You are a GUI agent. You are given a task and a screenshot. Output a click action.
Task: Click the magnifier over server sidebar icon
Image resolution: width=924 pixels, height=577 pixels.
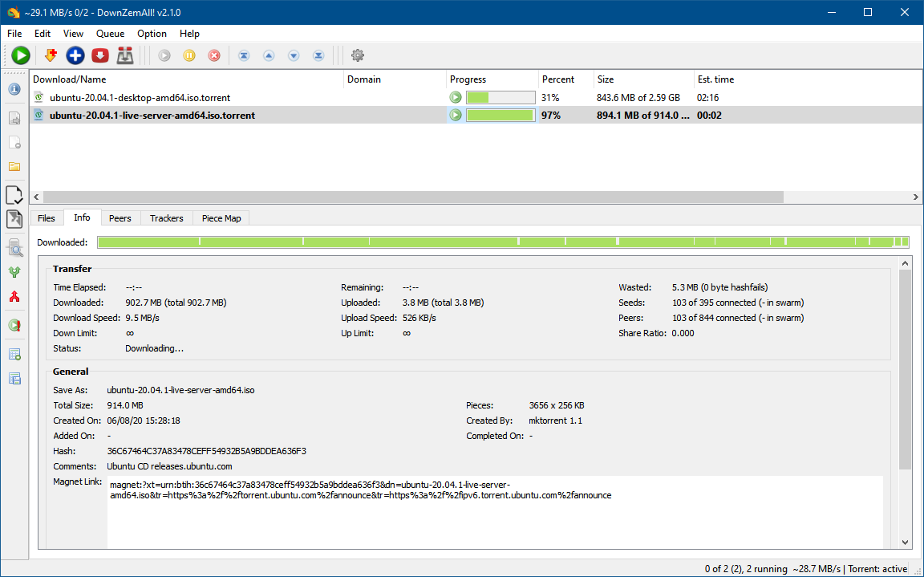point(14,247)
